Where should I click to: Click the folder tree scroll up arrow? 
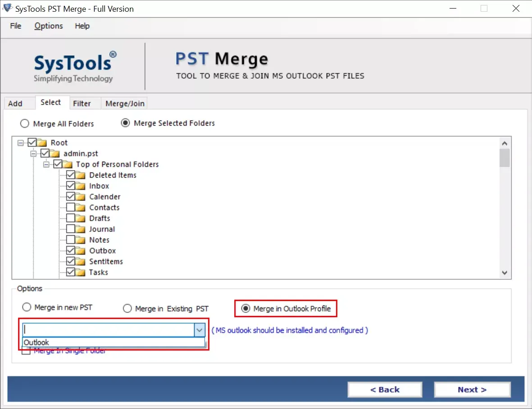(505, 144)
